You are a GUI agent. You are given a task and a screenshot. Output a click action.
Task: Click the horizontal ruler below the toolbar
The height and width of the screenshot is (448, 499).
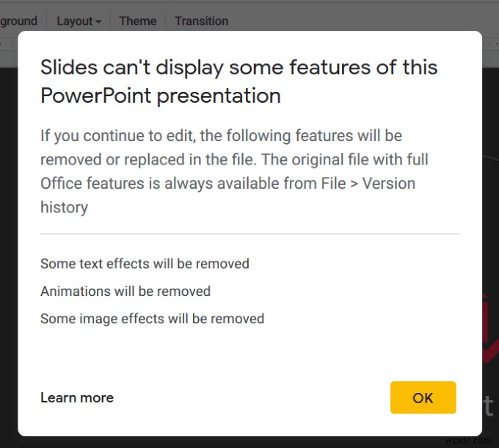click(x=249, y=38)
